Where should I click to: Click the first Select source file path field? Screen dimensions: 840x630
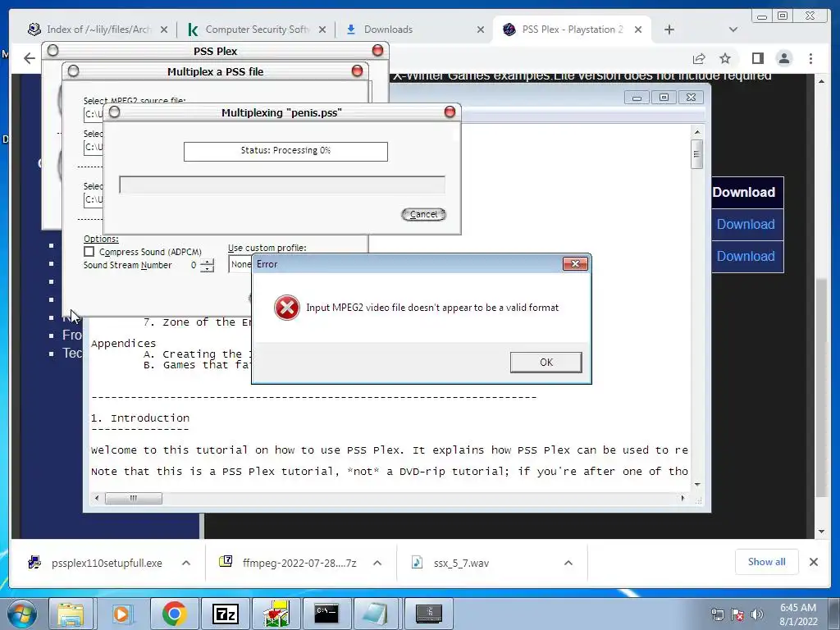(x=94, y=114)
